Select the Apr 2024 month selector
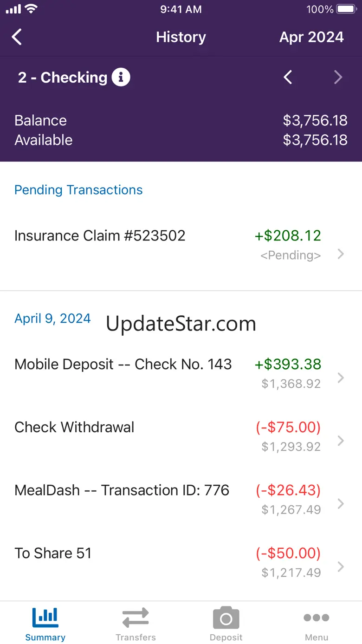The width and height of the screenshot is (362, 644). pos(311,37)
